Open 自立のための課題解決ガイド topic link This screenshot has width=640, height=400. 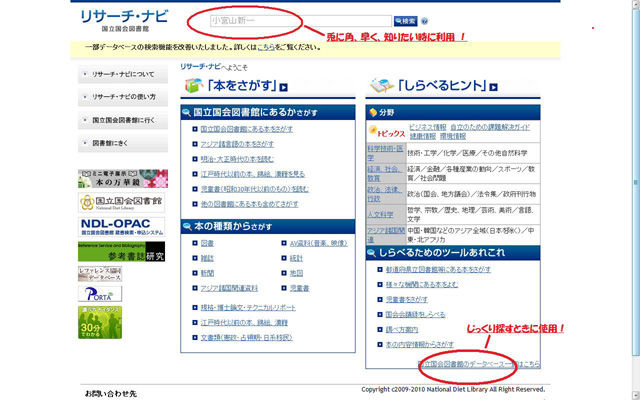pyautogui.click(x=490, y=127)
